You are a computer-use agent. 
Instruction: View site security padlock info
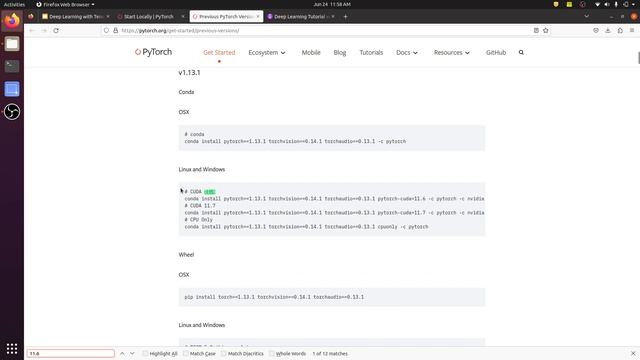tap(116, 31)
